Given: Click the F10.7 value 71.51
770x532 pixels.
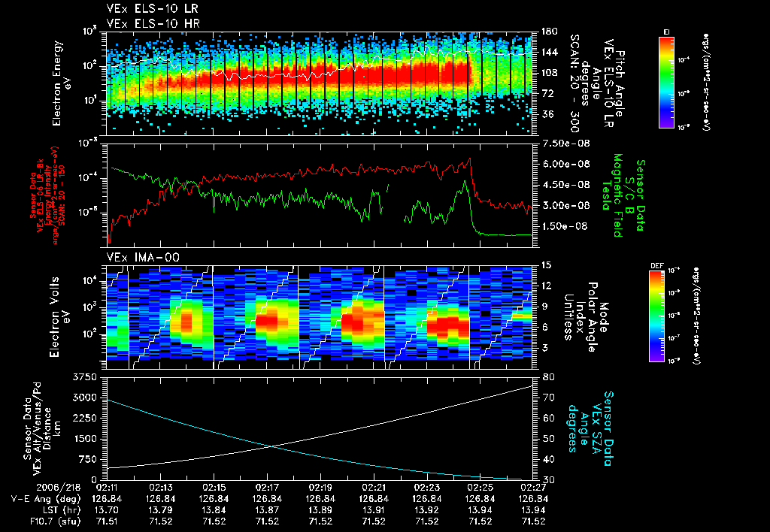Looking at the screenshot, I should pos(107,521).
